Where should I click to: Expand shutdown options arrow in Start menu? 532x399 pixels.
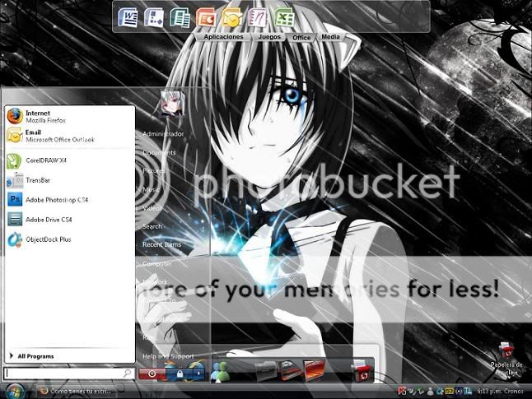tap(198, 373)
